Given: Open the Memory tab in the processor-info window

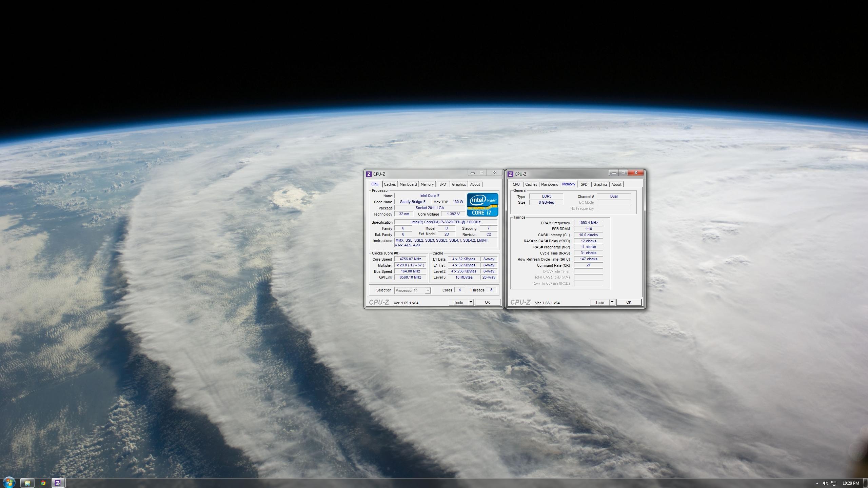Looking at the screenshot, I should [x=427, y=185].
